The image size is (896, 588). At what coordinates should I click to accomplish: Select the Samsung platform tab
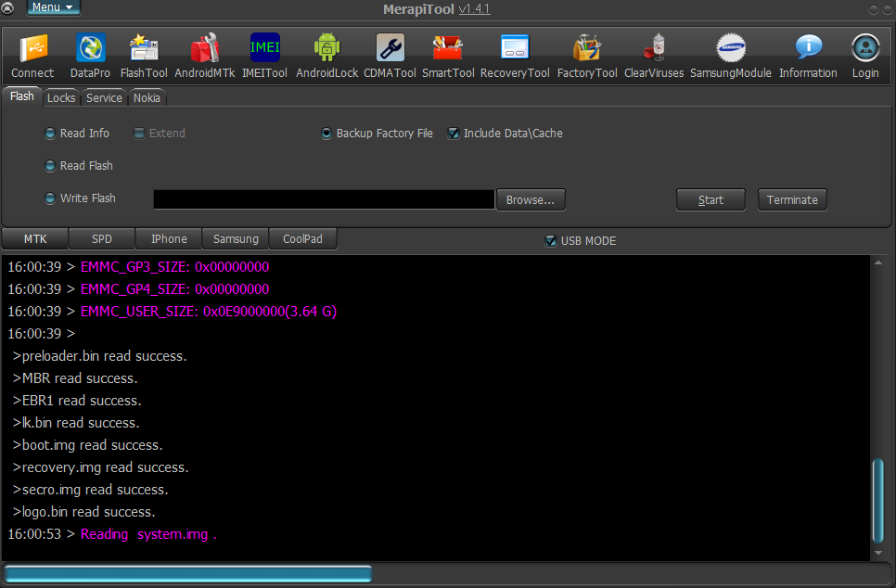pos(236,239)
